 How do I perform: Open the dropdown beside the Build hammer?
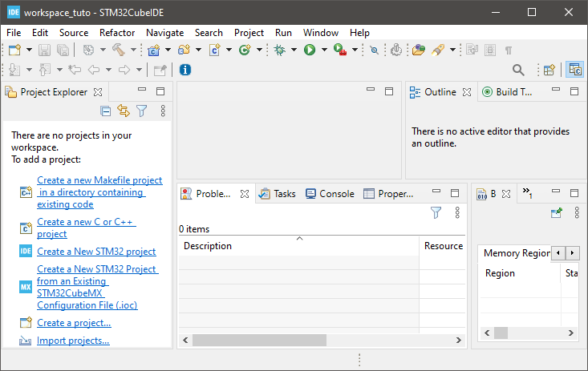pos(133,50)
